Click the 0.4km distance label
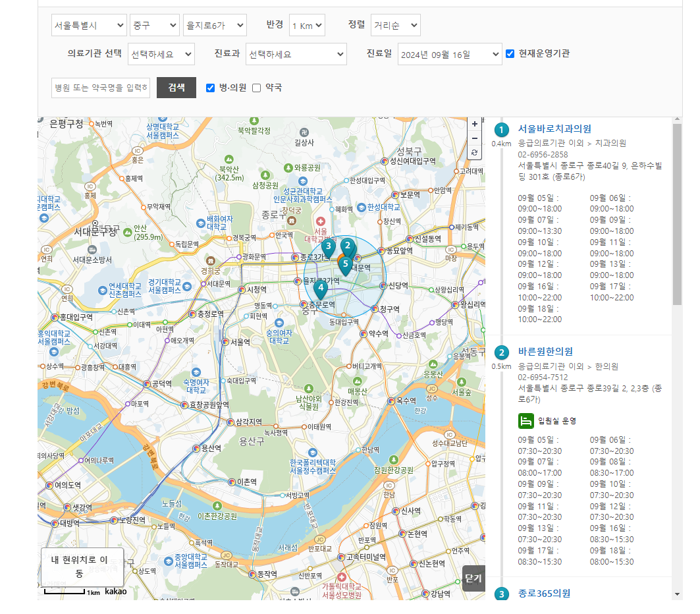Viewport: 700px width, 614px height. tap(501, 144)
